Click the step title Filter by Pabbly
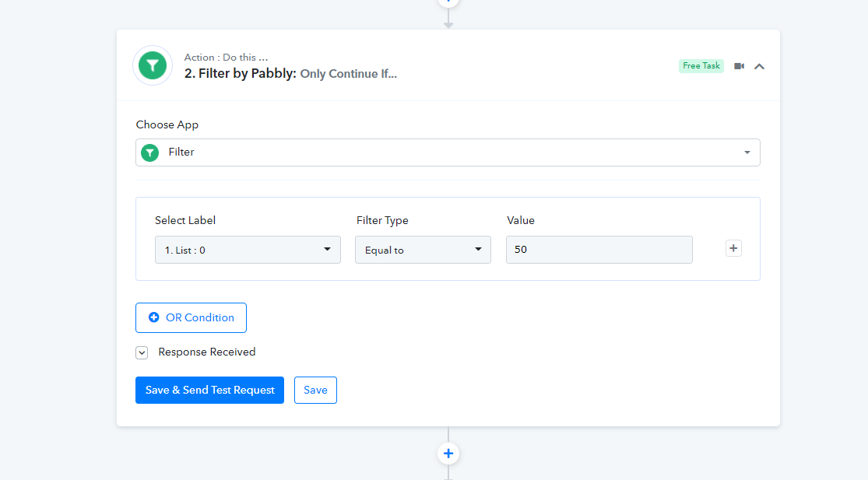This screenshot has height=480, width=868. [241, 74]
